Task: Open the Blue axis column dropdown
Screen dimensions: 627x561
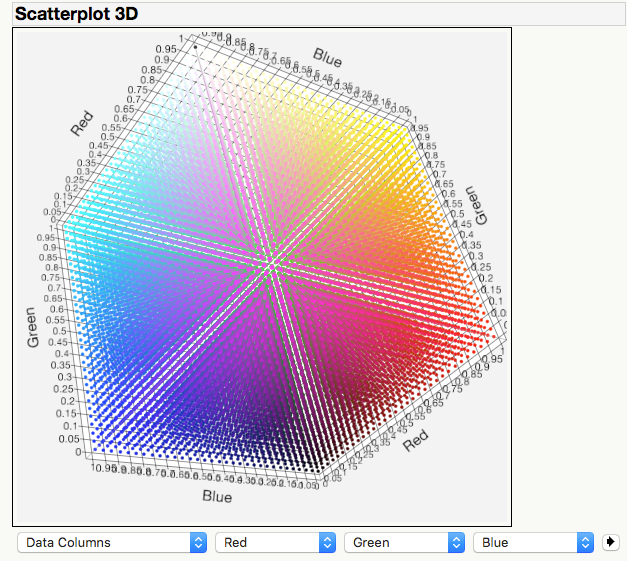Action: click(x=533, y=542)
